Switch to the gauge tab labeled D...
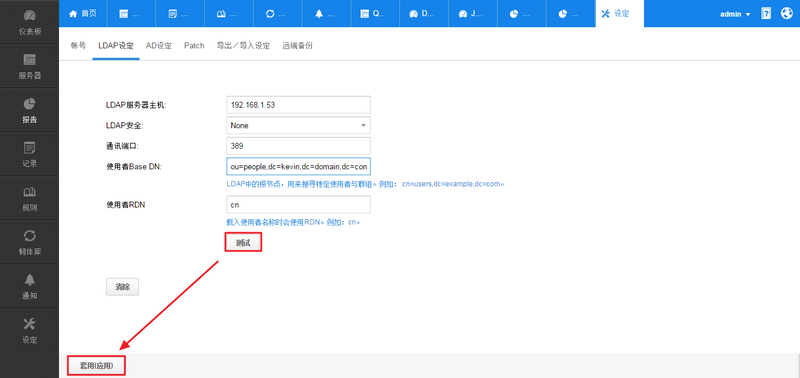This screenshot has width=800, height=378. pyautogui.click(x=423, y=14)
